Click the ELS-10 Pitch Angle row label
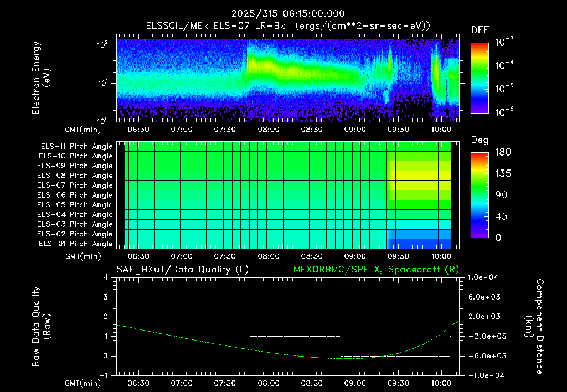567x392 pixels. tap(75, 156)
